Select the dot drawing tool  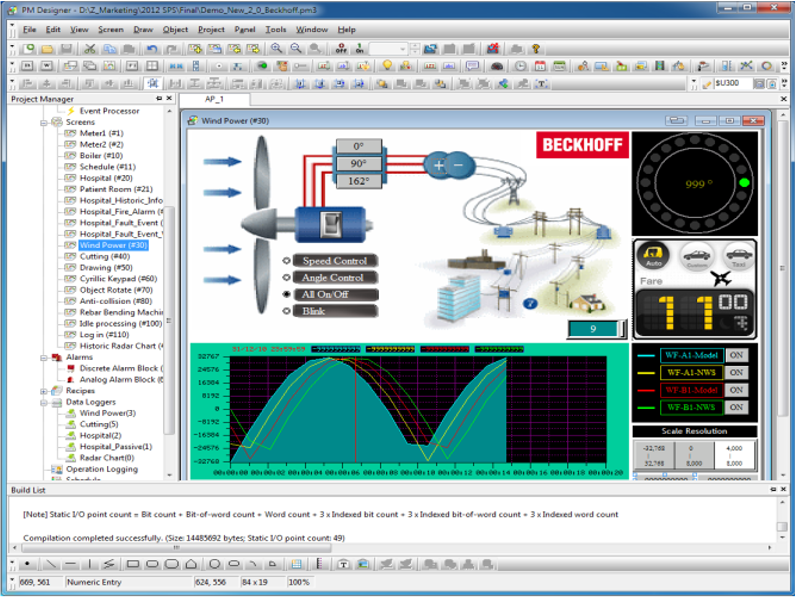(x=27, y=564)
